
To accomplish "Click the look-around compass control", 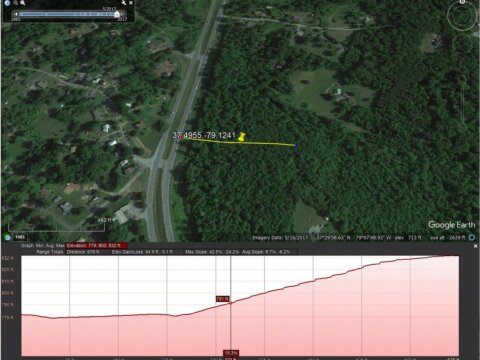I will pos(462,16).
